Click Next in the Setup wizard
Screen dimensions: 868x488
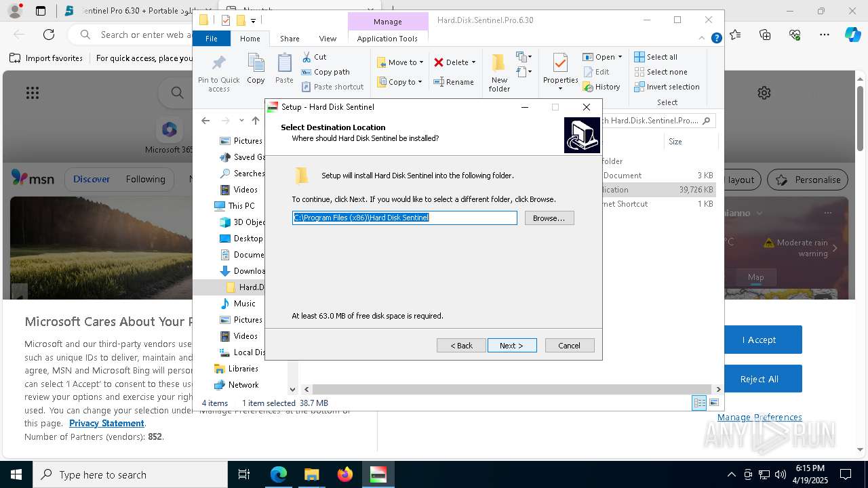[512, 346]
